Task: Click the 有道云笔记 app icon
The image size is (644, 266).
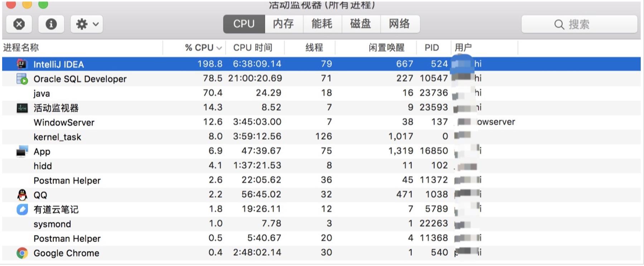Action: click(x=22, y=209)
